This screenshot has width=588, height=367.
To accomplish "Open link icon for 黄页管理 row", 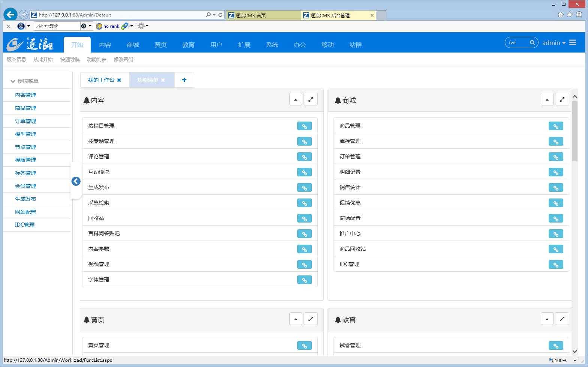I will click(304, 346).
